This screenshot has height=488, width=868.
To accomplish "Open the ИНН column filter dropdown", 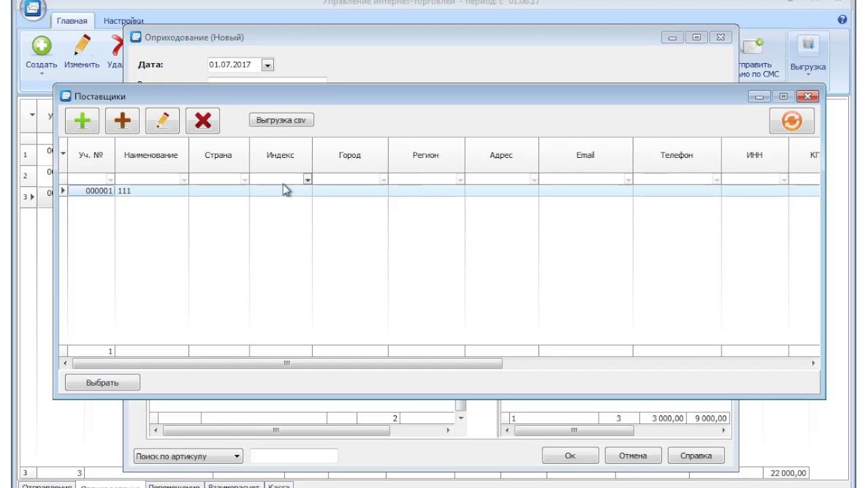I will tap(783, 180).
